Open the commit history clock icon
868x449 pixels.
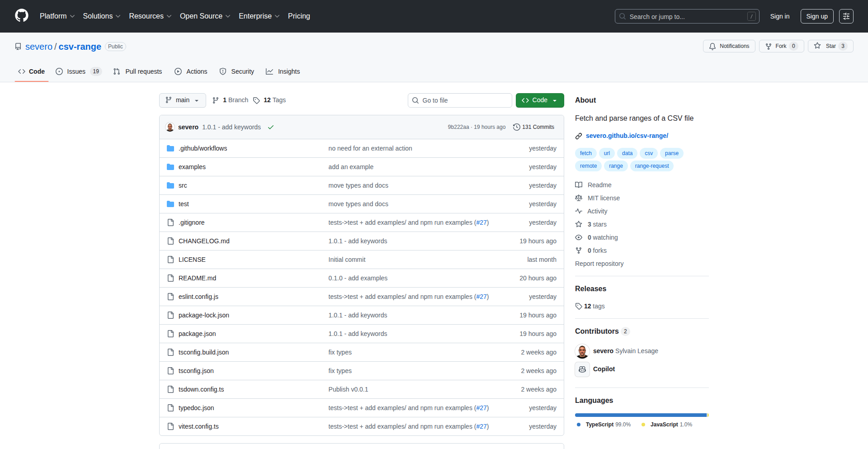(517, 127)
